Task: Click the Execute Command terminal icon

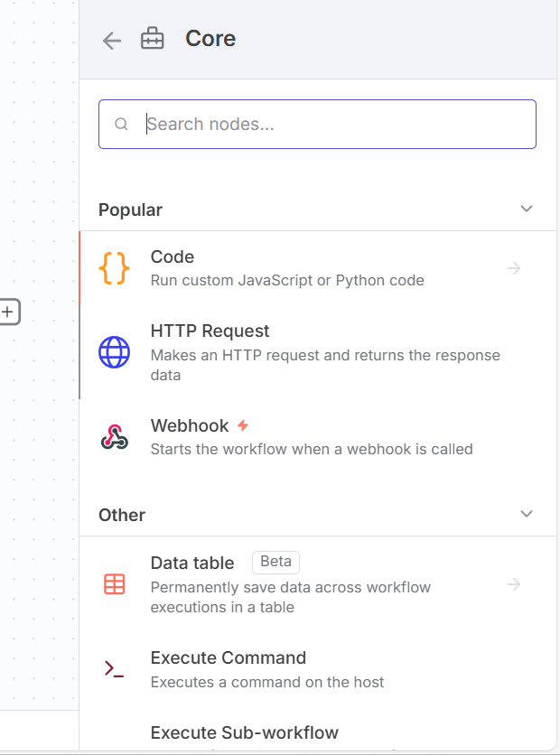Action: [115, 669]
